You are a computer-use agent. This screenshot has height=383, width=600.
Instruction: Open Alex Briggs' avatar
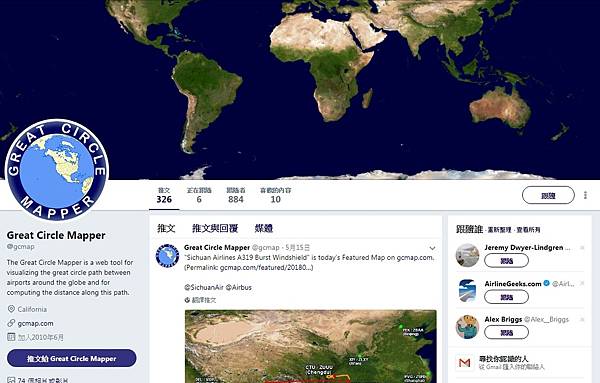tap(467, 327)
